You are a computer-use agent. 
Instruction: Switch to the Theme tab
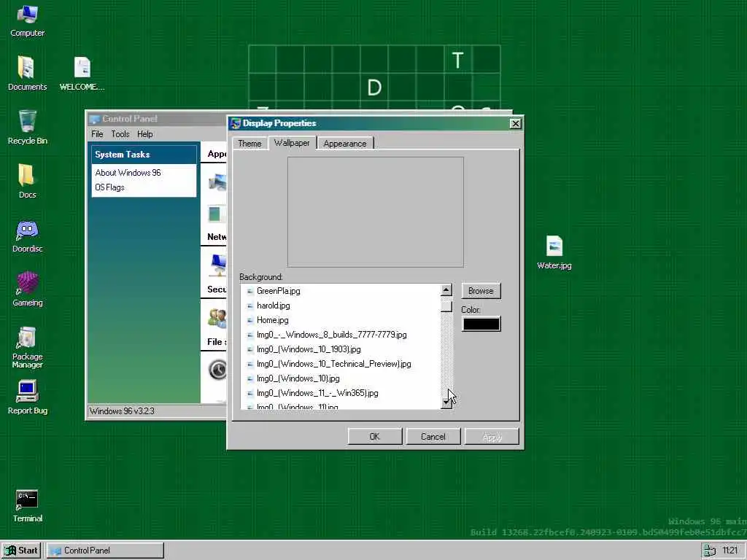pos(249,144)
